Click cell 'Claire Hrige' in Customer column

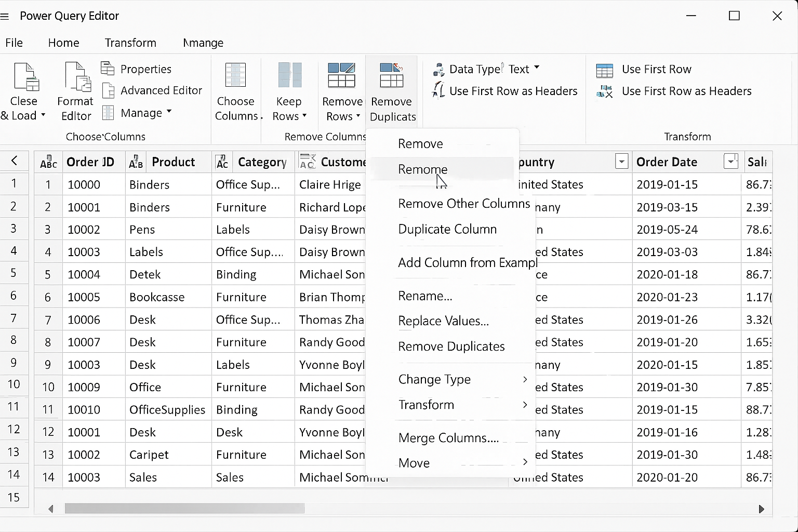tap(330, 184)
